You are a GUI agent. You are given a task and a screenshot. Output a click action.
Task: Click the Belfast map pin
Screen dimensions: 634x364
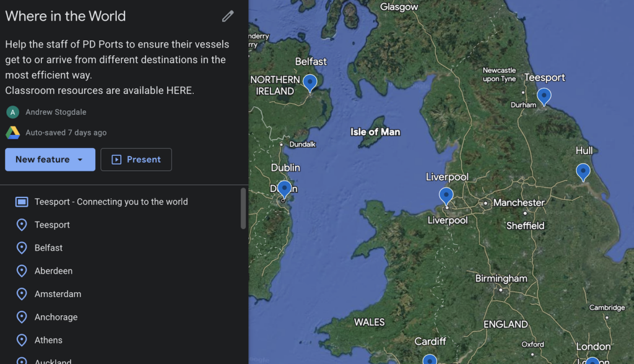(x=310, y=82)
